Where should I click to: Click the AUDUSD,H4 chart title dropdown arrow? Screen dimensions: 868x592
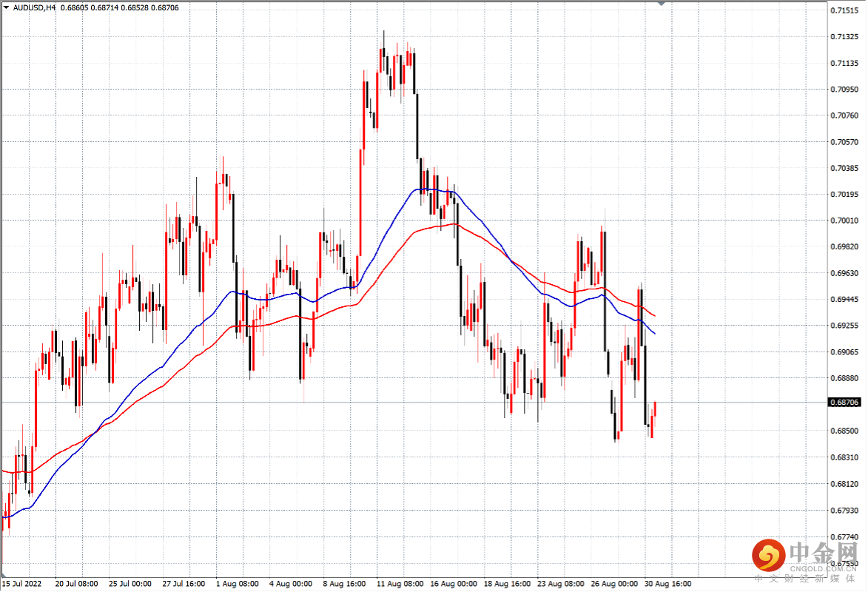point(7,7)
